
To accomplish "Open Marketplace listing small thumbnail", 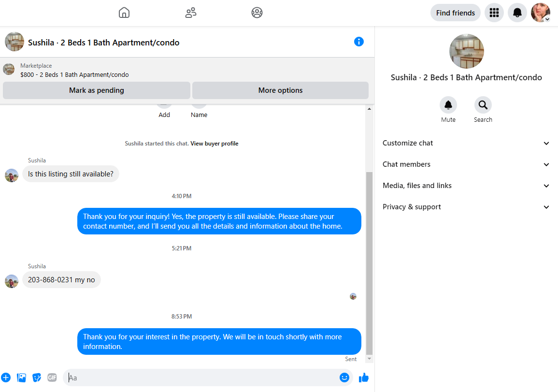I will (9, 69).
